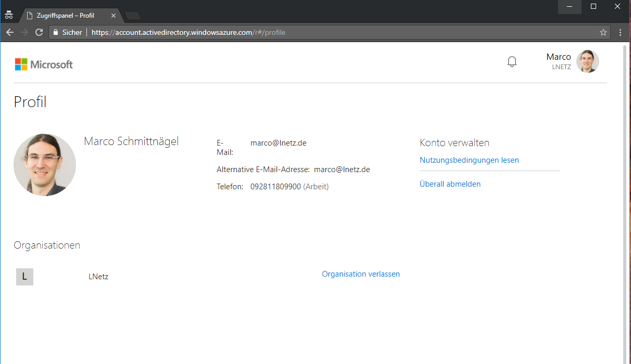Screen dimensions: 631x364
Task: Click the forward navigation arrow
Action: tap(24, 32)
